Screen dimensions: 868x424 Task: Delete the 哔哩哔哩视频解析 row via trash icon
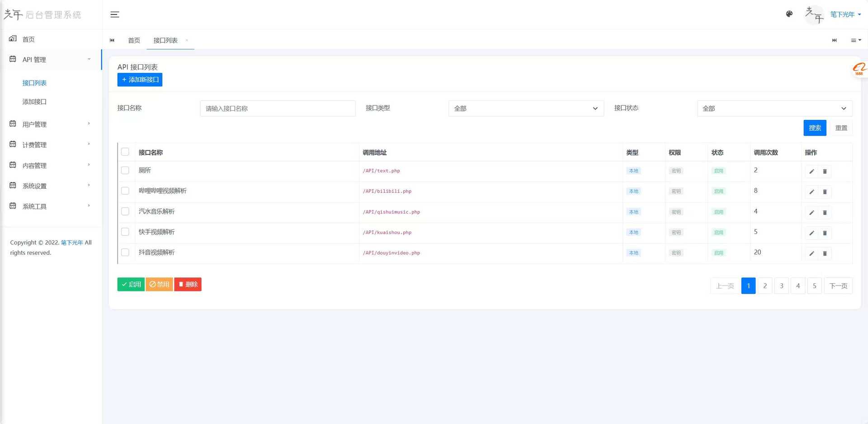[x=825, y=192]
